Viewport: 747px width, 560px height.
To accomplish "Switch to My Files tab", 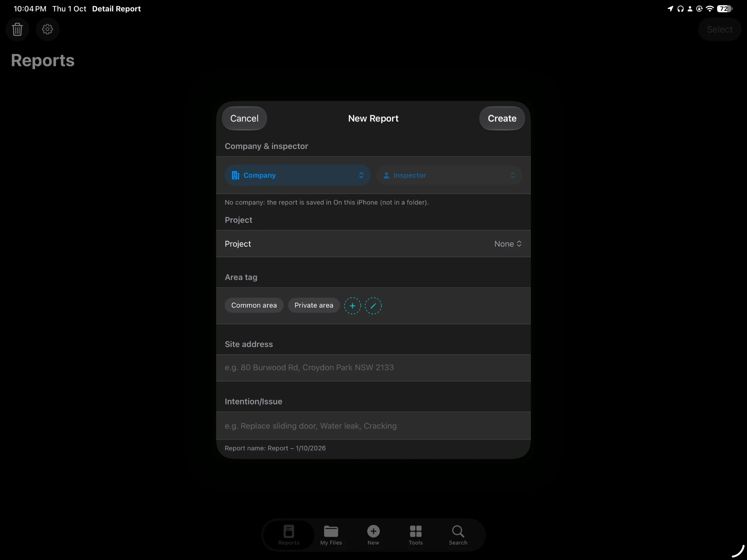I will [331, 535].
